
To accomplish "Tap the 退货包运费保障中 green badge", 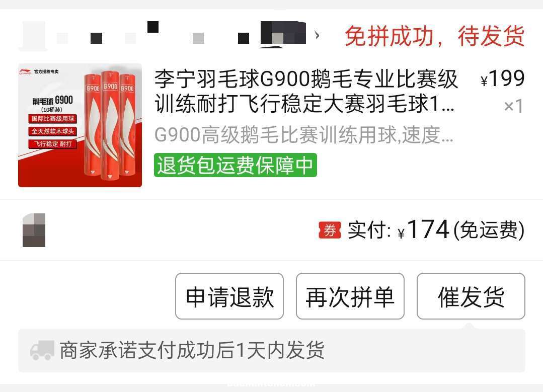I will (x=236, y=165).
